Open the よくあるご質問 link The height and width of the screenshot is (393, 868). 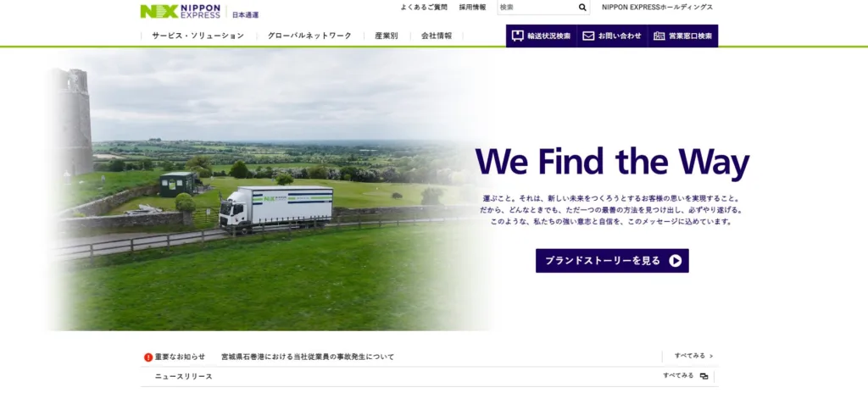pyautogui.click(x=424, y=7)
